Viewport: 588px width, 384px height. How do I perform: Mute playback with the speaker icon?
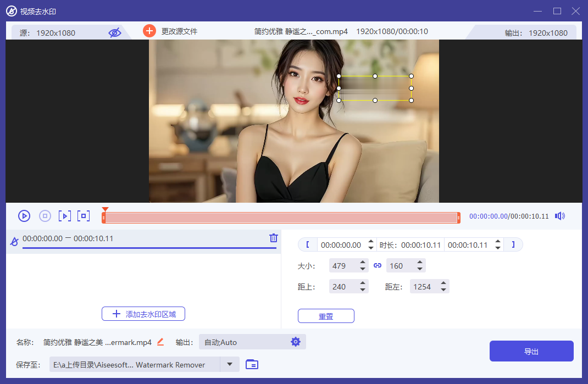(x=559, y=216)
